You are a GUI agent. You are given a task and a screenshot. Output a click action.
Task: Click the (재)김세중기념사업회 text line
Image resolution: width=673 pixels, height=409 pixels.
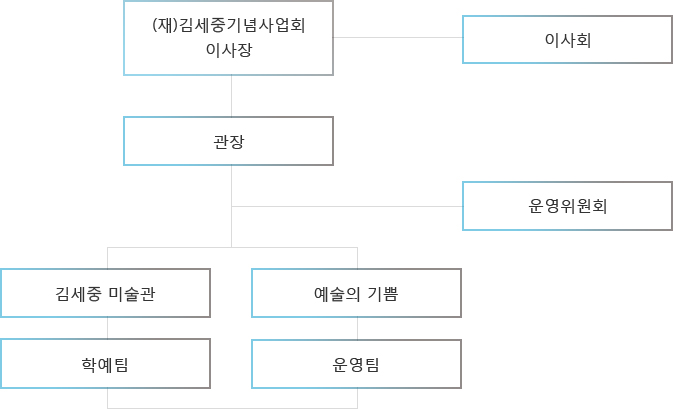click(x=228, y=25)
